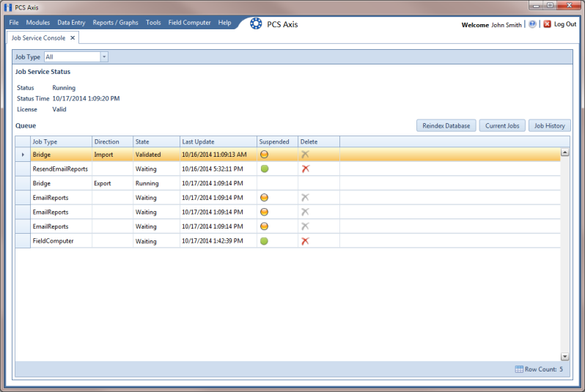The width and height of the screenshot is (585, 392).
Task: Click grey delete X for Bridge Import row
Action: coord(305,155)
